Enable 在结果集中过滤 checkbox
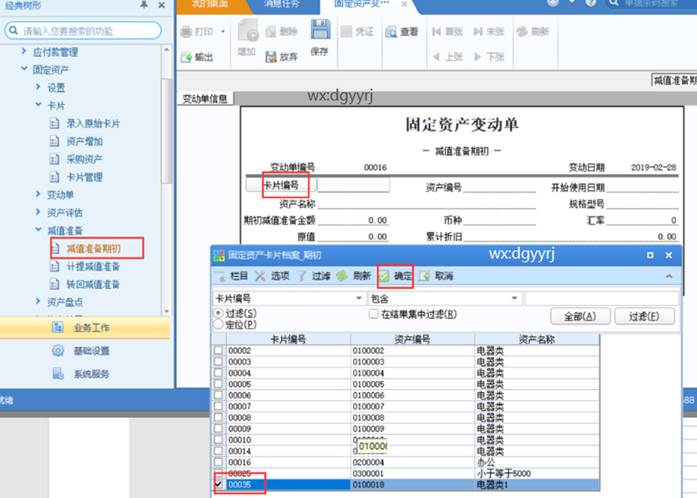Image resolution: width=697 pixels, height=498 pixels. point(374,314)
